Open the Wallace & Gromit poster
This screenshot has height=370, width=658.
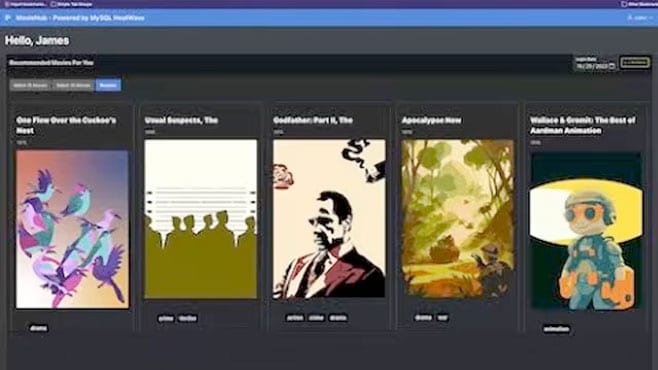586,231
